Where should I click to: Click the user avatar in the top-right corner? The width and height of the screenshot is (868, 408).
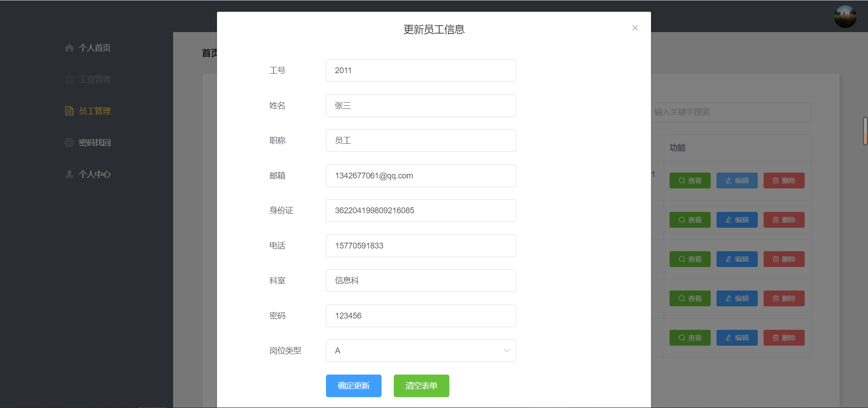[845, 17]
